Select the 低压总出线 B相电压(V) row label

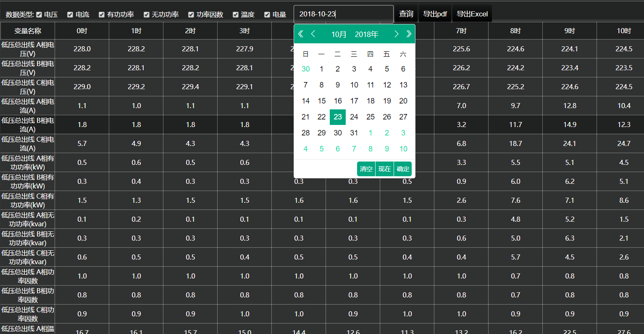coord(28,68)
